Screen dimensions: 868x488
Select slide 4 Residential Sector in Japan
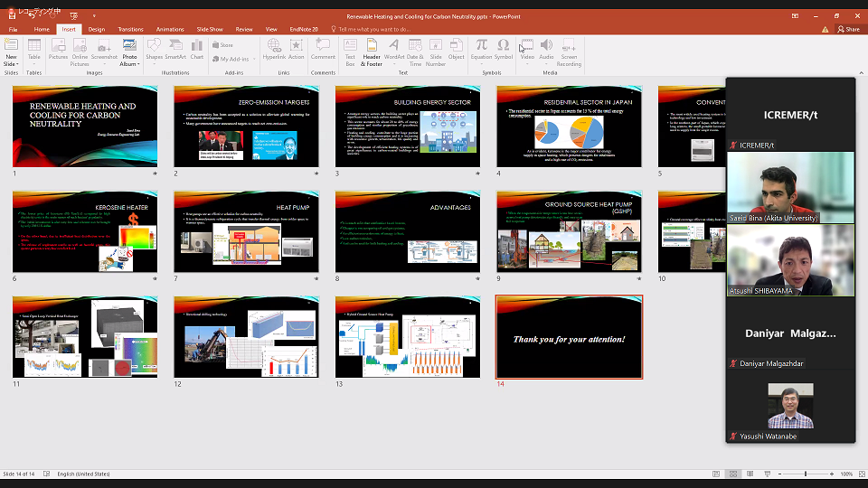coord(569,127)
